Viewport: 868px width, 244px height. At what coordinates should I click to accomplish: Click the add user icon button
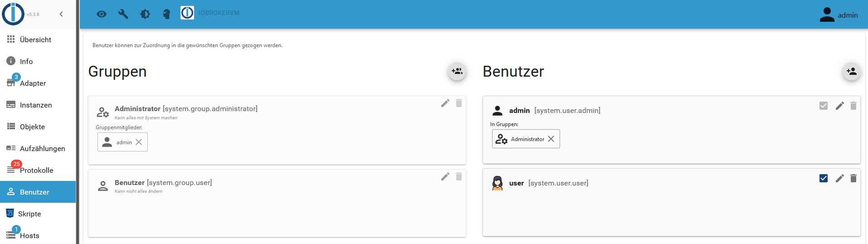(x=851, y=71)
